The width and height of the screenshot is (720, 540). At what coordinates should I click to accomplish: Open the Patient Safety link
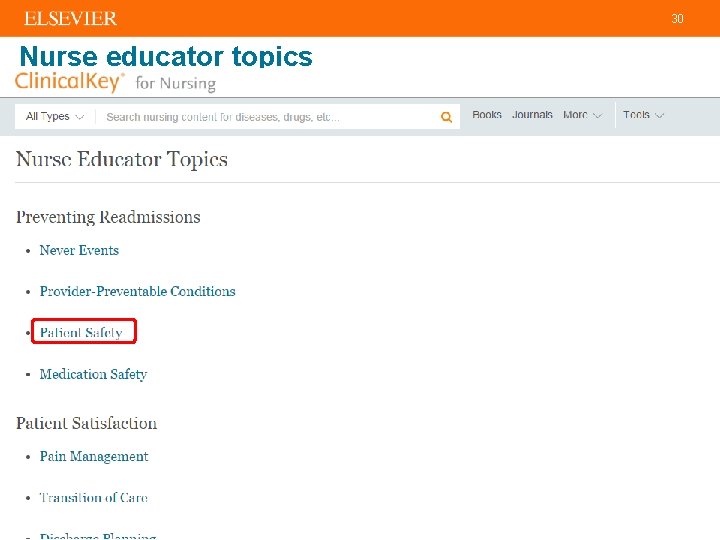81,332
